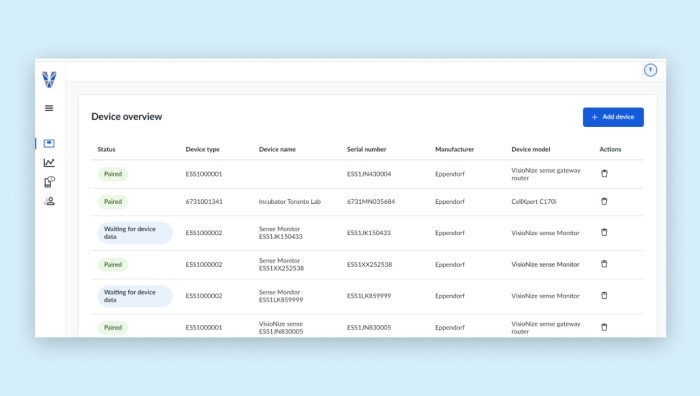Delete the ESS1JN830005 device row
The image size is (700, 396).
point(604,327)
